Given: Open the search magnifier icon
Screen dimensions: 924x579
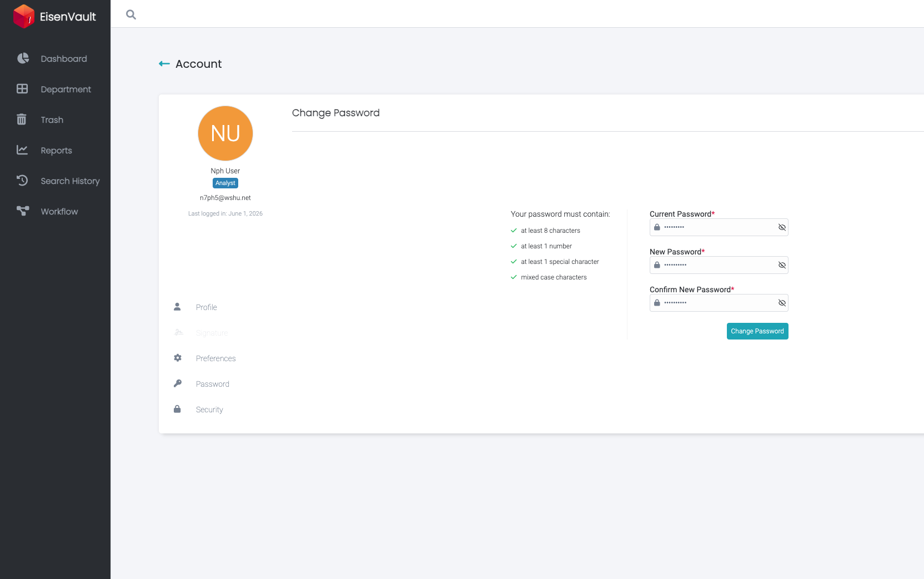Looking at the screenshot, I should [131, 14].
